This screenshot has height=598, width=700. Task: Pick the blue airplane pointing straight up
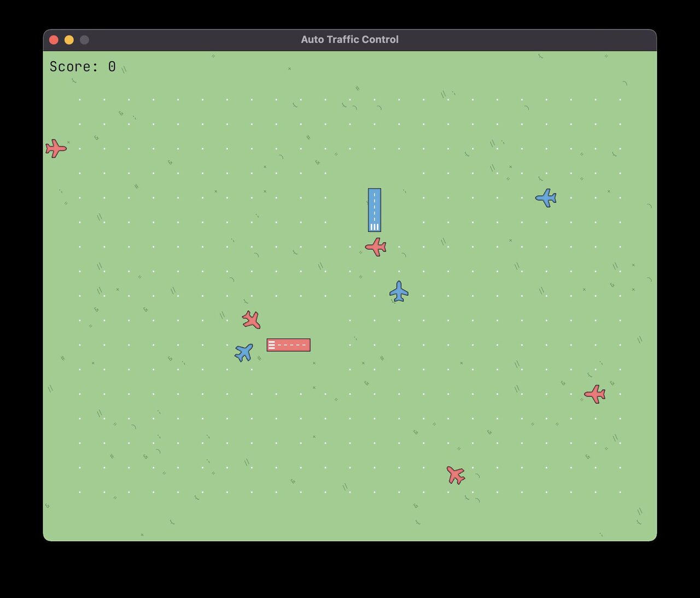[399, 291]
